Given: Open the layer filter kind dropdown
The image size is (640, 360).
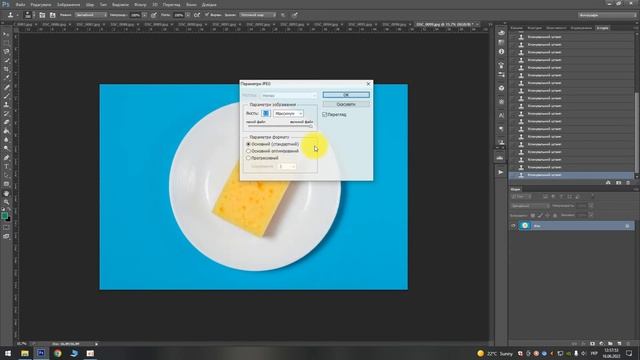Looking at the screenshot, I should 521,197.
